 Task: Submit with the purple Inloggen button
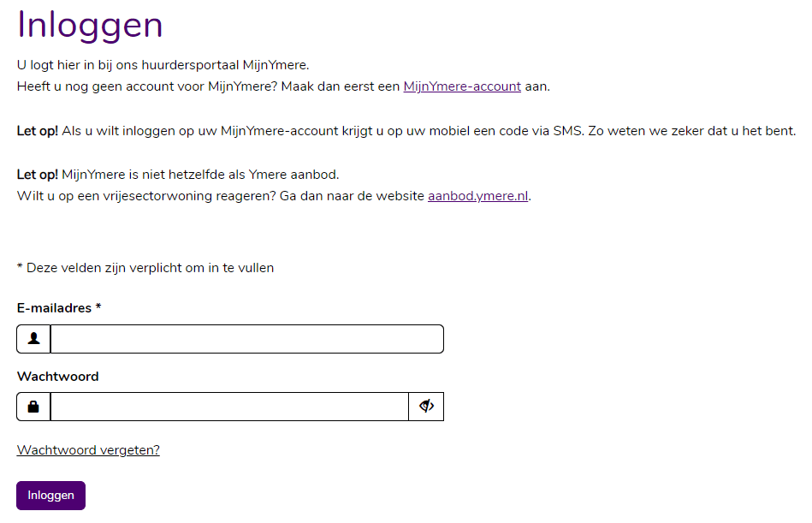pos(50,496)
